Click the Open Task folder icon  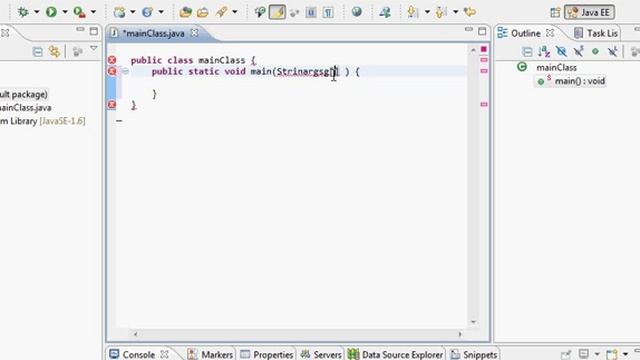tap(203, 12)
